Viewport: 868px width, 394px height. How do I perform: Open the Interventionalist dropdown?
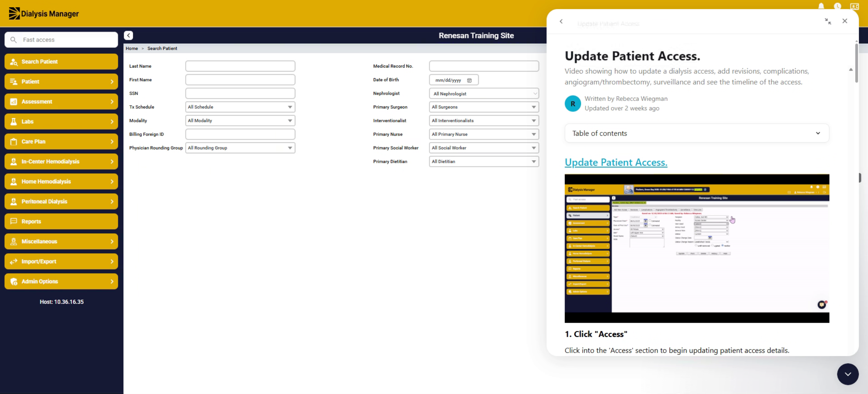pos(484,120)
